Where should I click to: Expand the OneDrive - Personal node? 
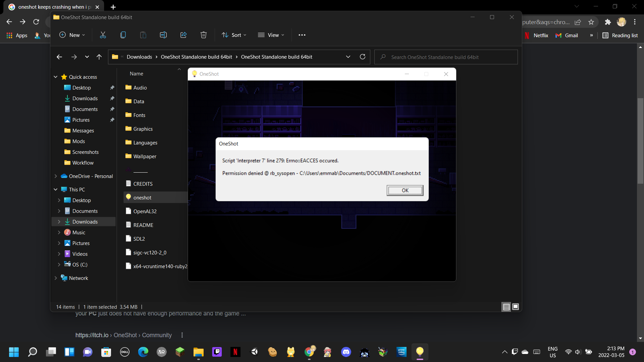(x=56, y=176)
